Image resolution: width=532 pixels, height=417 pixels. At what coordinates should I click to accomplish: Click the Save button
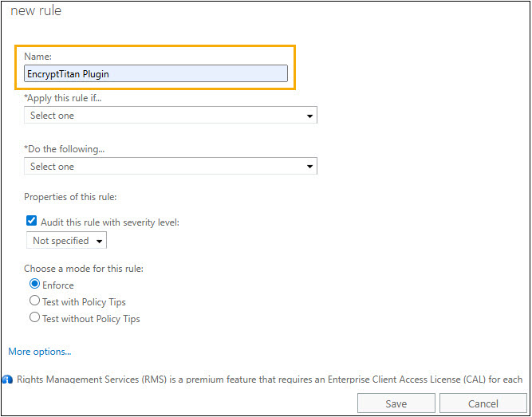396,403
